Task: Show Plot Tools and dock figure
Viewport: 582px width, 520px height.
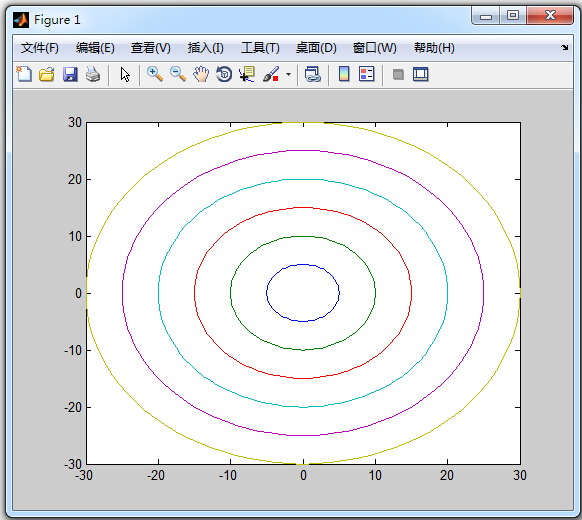Action: point(421,74)
